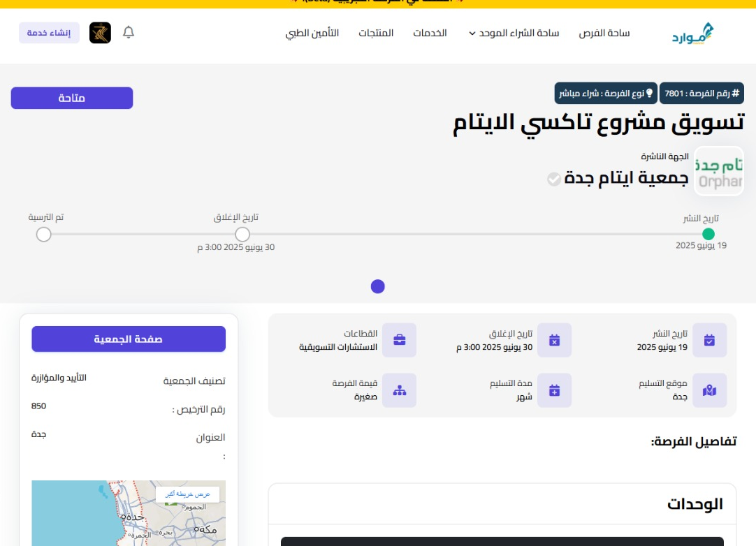This screenshot has height=546, width=756.
Task: Click the hash icon on رقم الفرصة badge
Action: point(735,93)
